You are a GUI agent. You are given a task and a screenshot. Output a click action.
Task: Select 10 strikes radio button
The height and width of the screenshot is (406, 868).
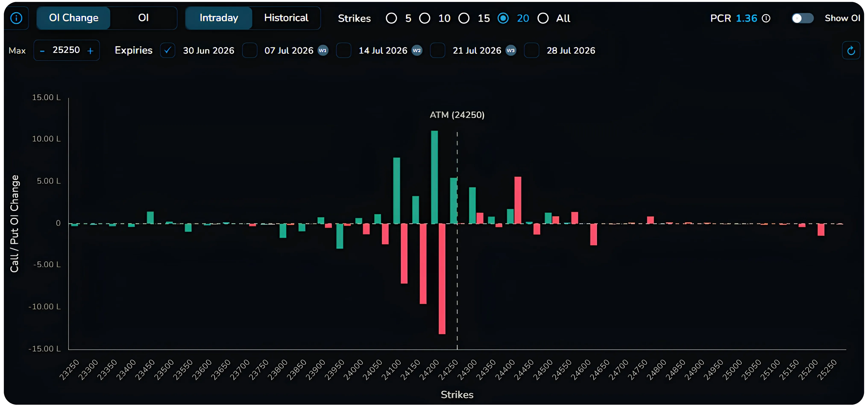tap(425, 18)
